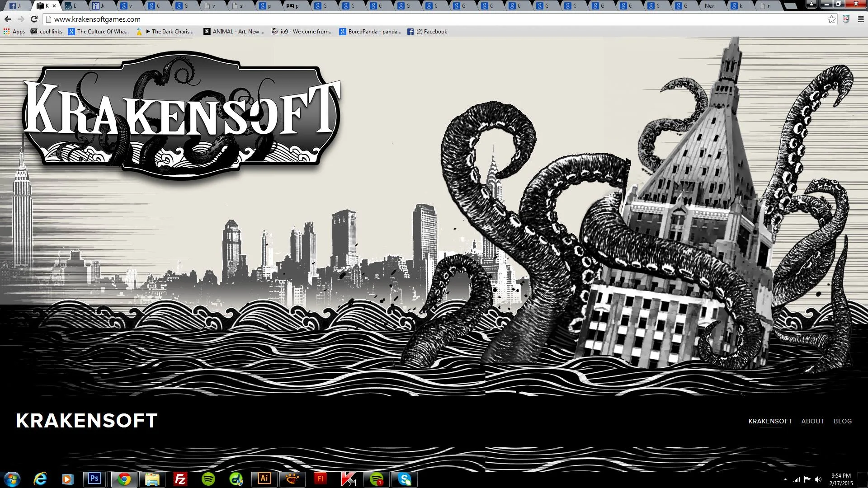The height and width of the screenshot is (488, 868).
Task: Open the clock showing 9:54 PM
Action: [x=841, y=479]
